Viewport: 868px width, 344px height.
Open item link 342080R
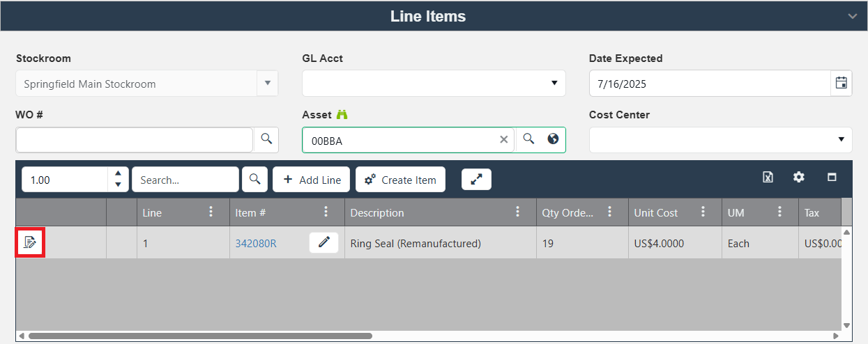click(256, 243)
